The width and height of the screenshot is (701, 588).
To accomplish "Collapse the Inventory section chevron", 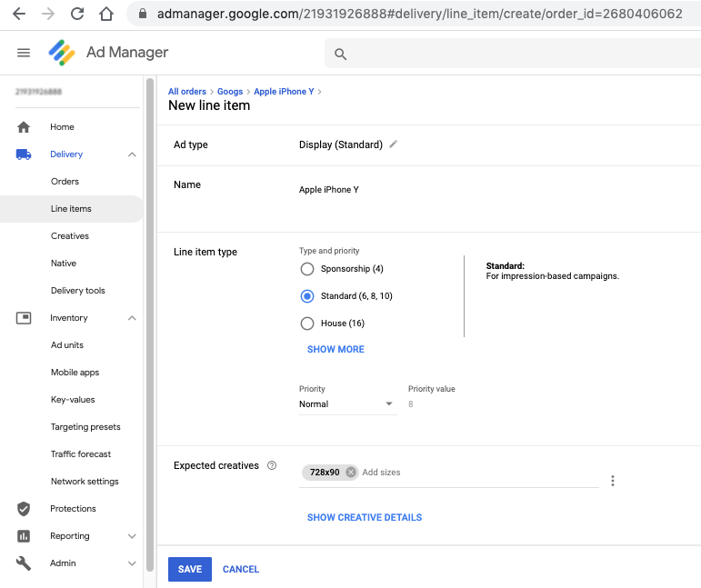I will tap(132, 318).
